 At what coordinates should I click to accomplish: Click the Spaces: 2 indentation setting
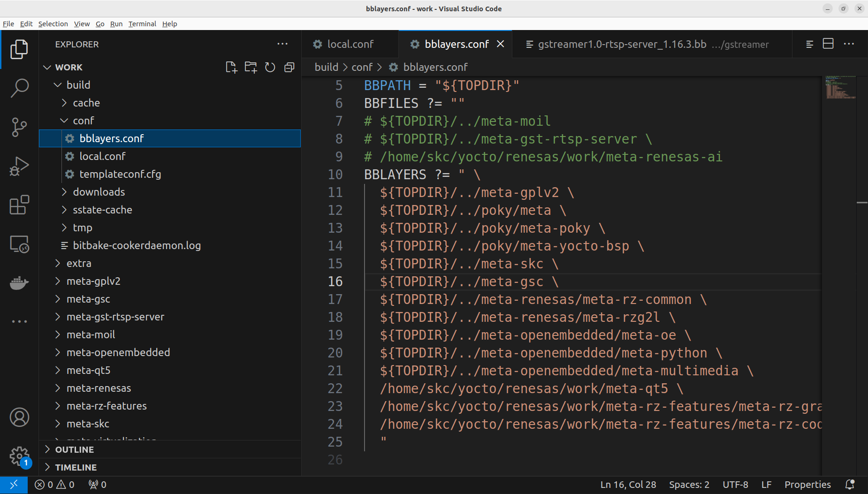coord(689,485)
